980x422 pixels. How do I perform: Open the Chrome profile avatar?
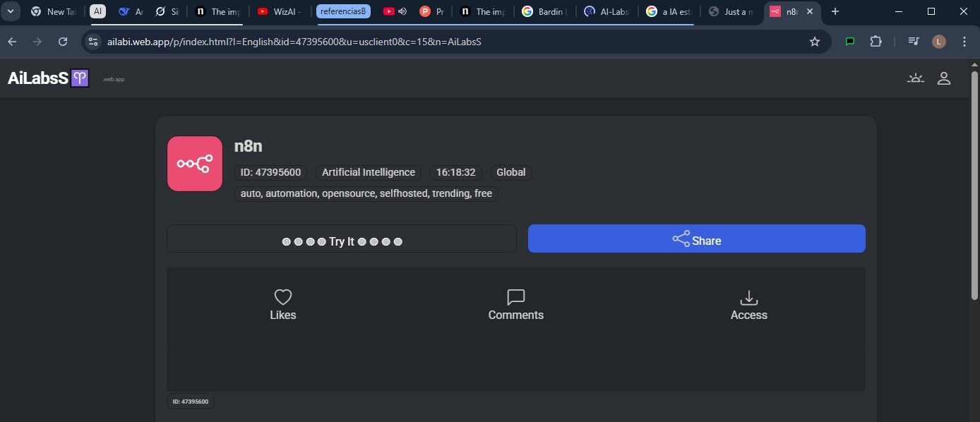pyautogui.click(x=938, y=42)
